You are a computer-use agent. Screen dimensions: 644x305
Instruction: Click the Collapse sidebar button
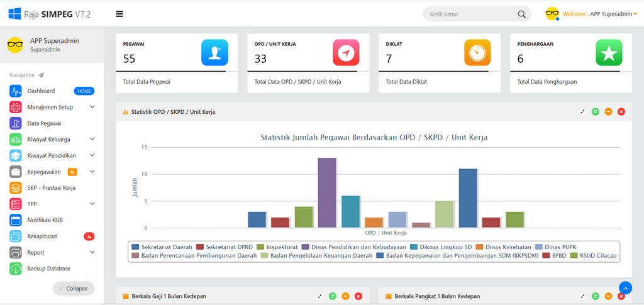(x=74, y=288)
